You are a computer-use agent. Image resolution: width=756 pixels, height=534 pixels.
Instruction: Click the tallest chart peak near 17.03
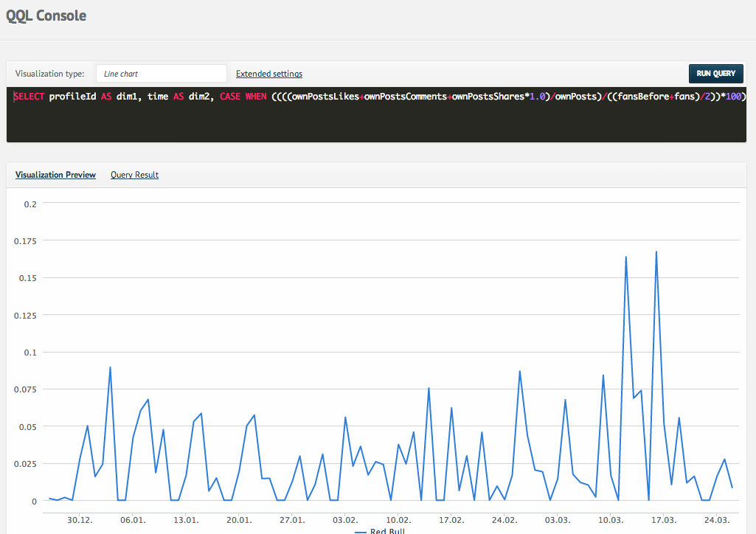pos(656,252)
